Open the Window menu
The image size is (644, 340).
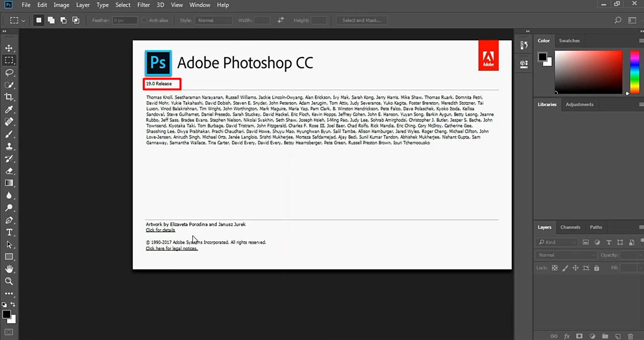[200, 5]
